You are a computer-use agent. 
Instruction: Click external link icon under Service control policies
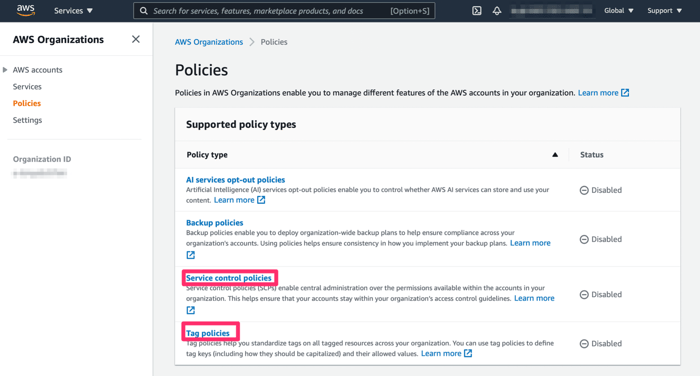tap(191, 310)
